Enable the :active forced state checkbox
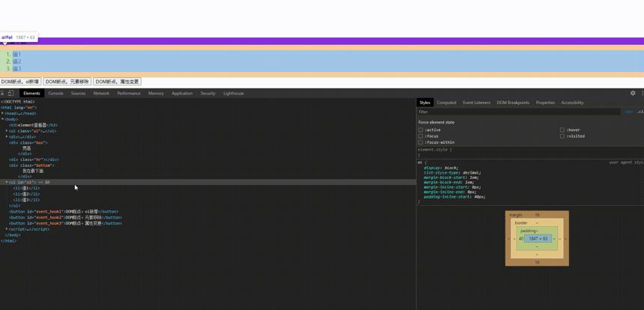 pyautogui.click(x=421, y=130)
